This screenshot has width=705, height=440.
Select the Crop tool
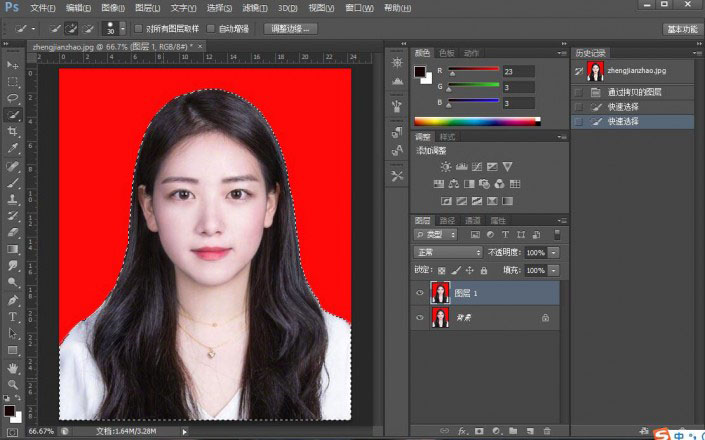point(13,132)
